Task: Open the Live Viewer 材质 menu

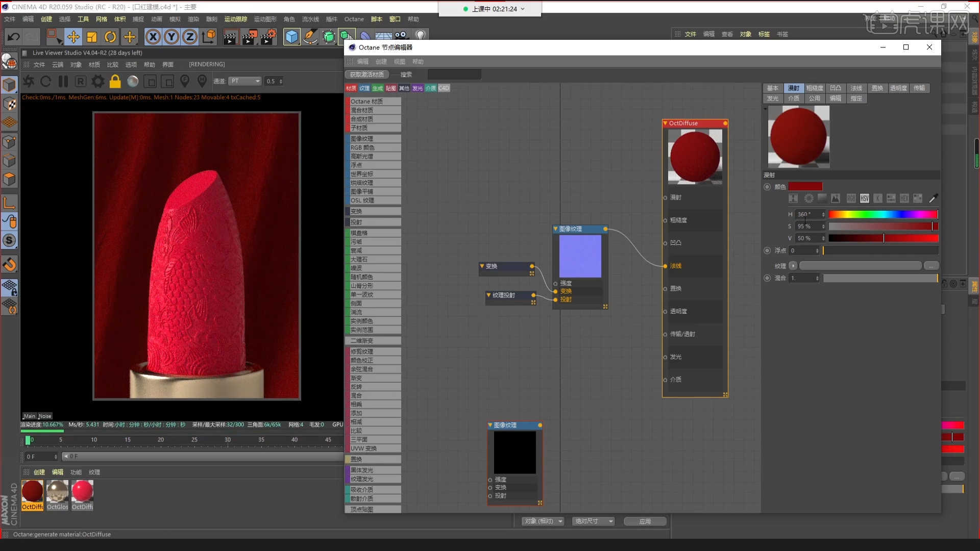Action: click(94, 65)
